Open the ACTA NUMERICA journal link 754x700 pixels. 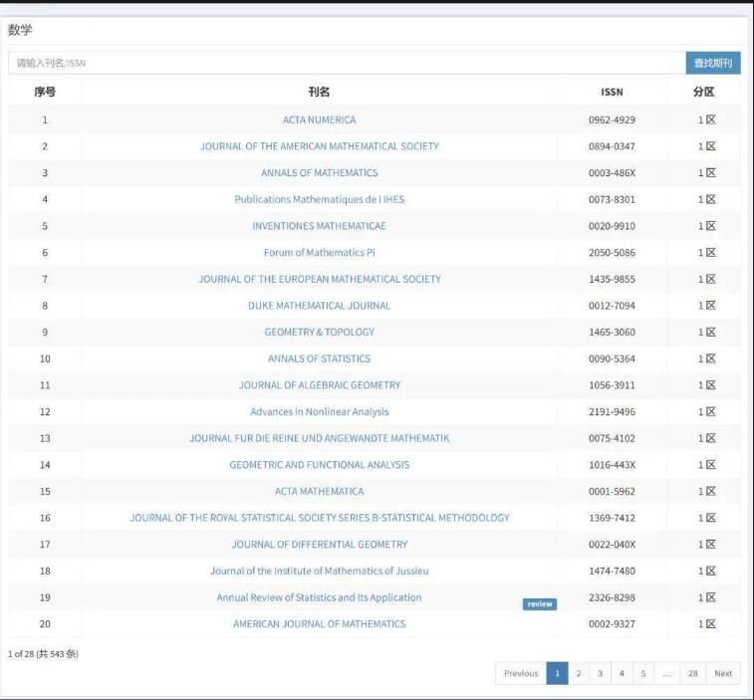tap(319, 119)
